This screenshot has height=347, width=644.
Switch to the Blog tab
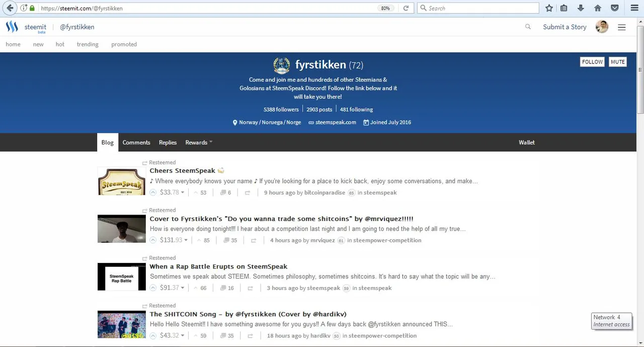coord(108,143)
